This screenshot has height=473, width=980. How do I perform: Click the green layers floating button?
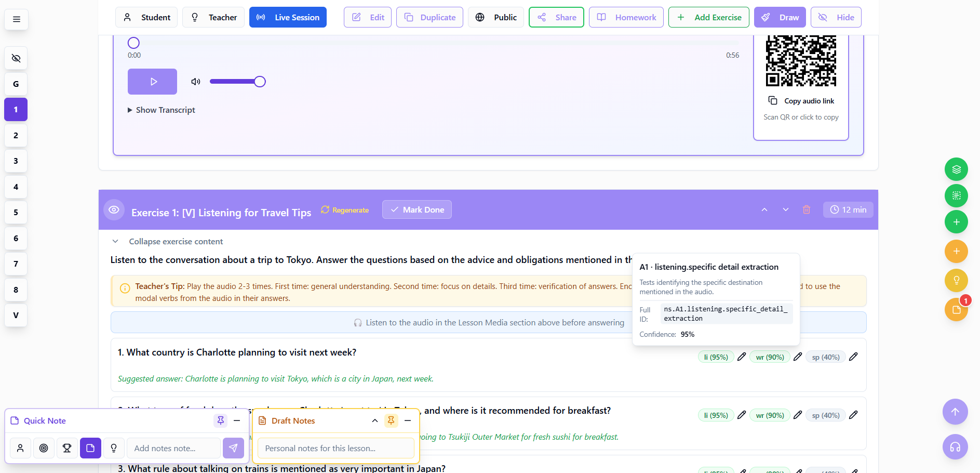956,169
